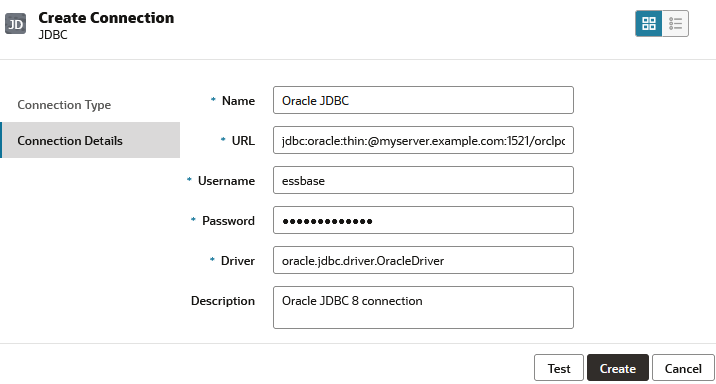Click the Password label

228,221
